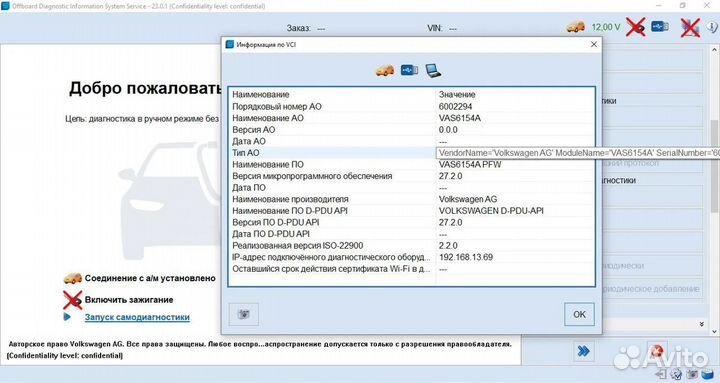Select the Volkswagen AG value
The height and width of the screenshot is (383, 720).
[x=467, y=199]
